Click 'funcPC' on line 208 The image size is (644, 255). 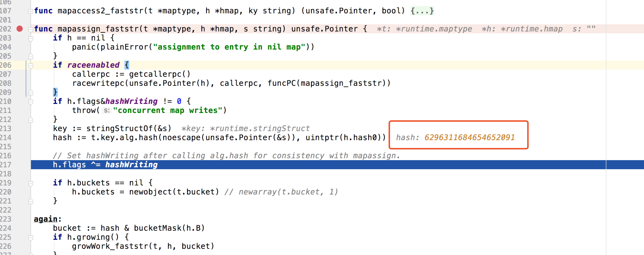(282, 83)
